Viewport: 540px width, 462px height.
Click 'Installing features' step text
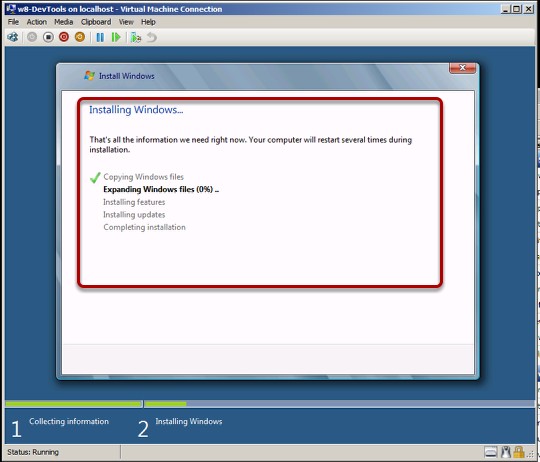[134, 202]
